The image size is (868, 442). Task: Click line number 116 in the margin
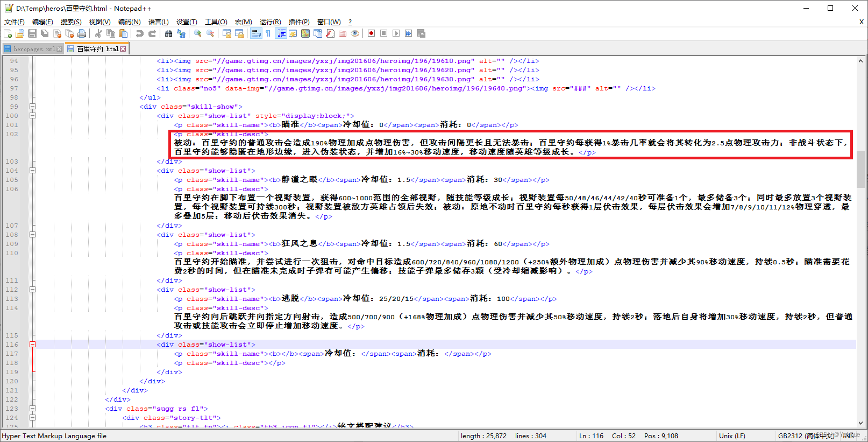[12, 345]
